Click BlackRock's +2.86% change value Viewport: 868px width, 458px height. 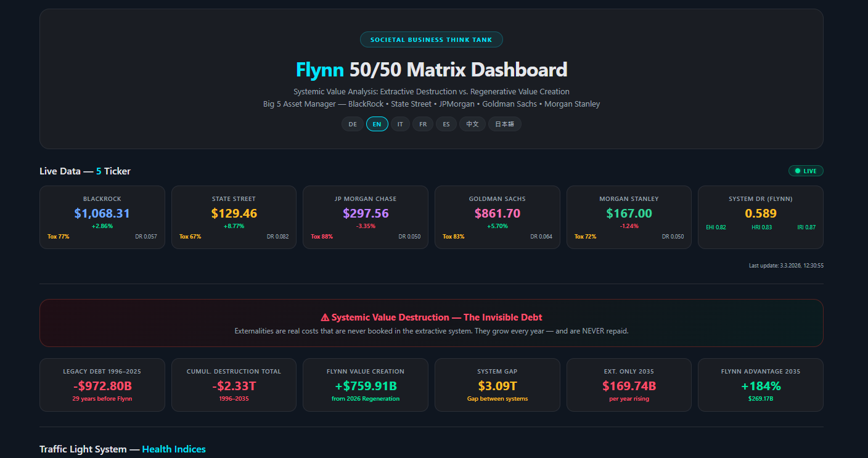102,226
